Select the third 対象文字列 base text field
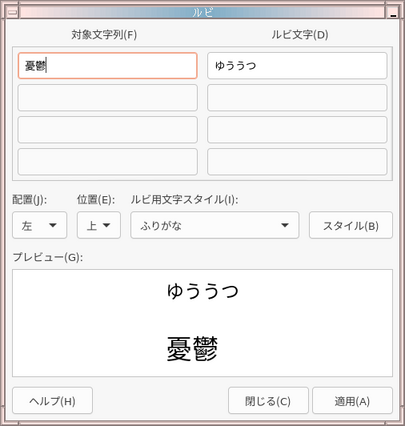The image size is (405, 426). tap(107, 130)
